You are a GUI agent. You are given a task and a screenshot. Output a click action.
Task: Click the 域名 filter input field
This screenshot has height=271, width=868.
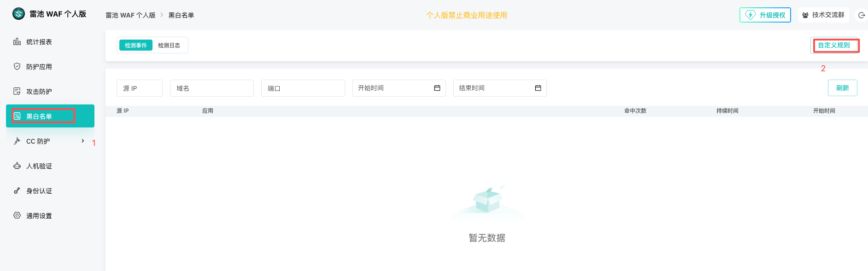click(x=212, y=88)
